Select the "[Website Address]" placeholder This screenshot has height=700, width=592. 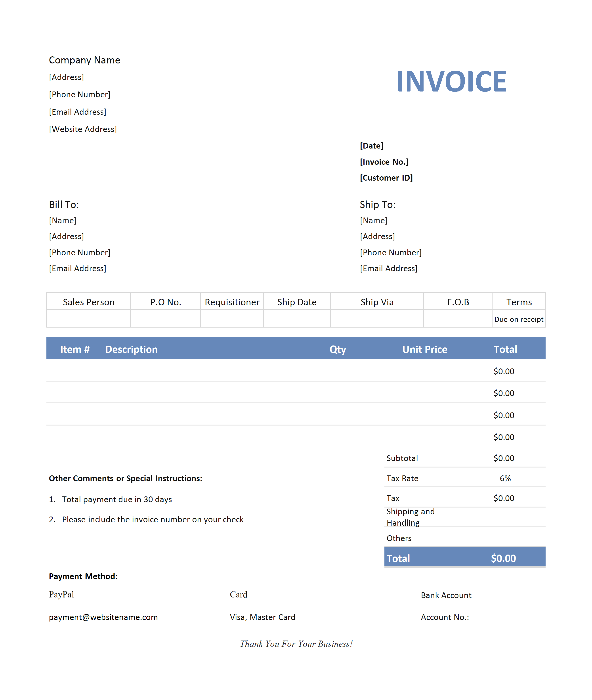click(x=83, y=129)
